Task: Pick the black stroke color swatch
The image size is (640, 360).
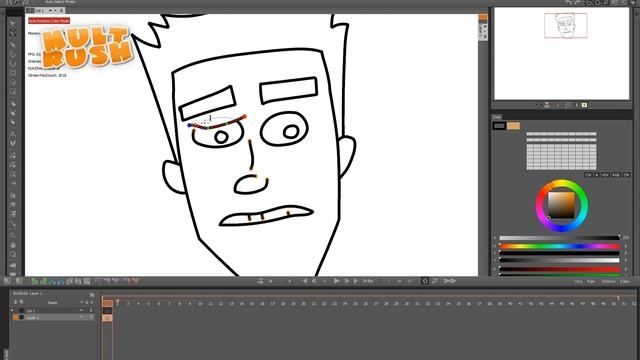Action: (499, 126)
